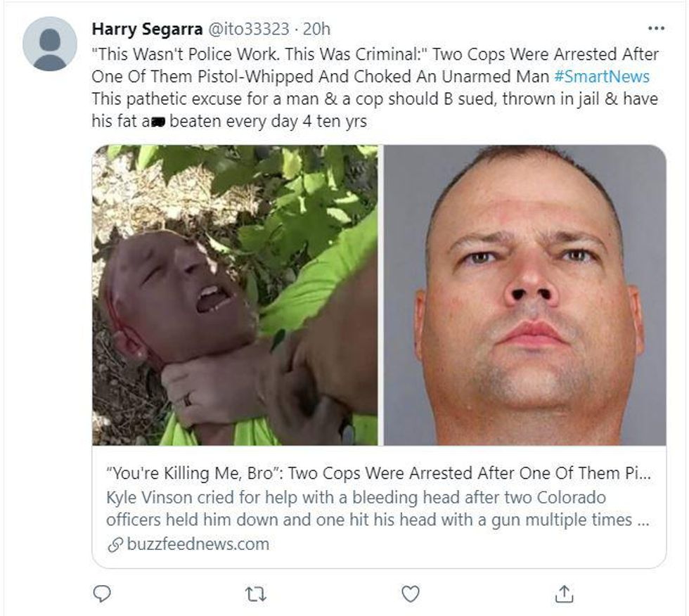Open the left photo with green foliage
Image resolution: width=689 pixels, height=616 pixels.
[235, 295]
